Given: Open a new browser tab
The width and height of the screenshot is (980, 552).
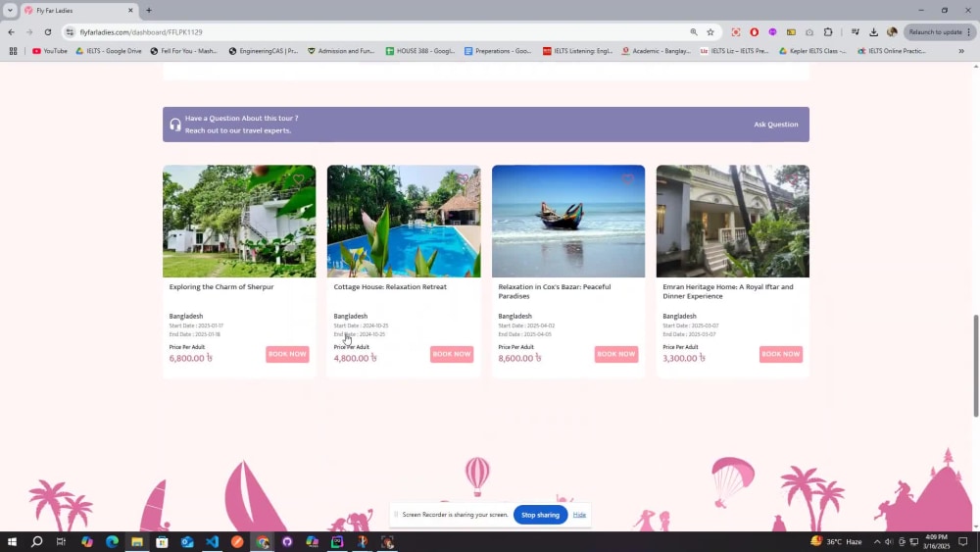Looking at the screenshot, I should pyautogui.click(x=149, y=11).
